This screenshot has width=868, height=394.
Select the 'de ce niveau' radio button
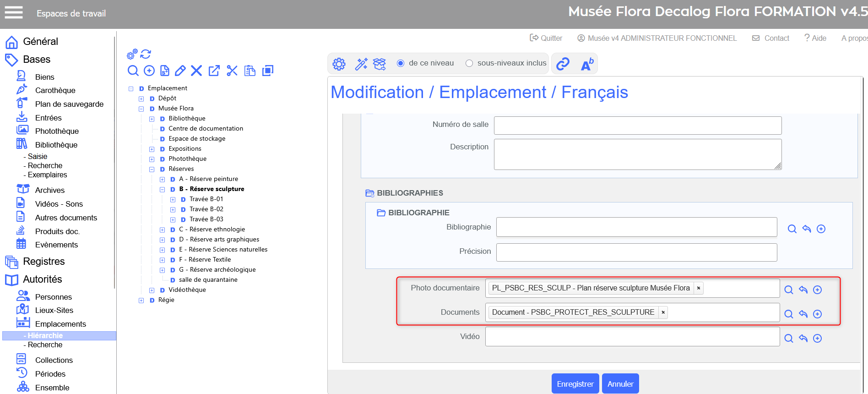point(401,63)
